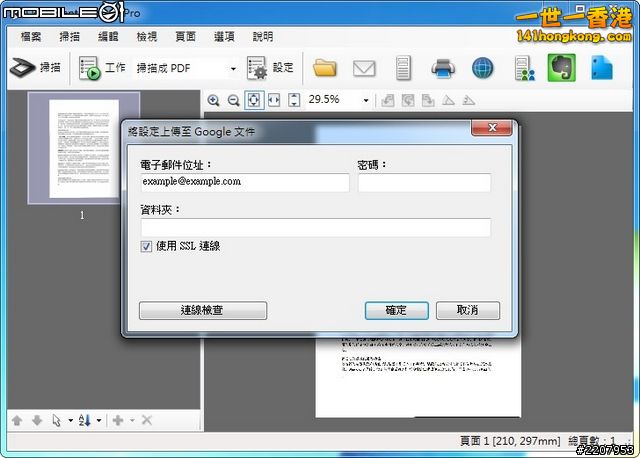640x458 pixels.
Task: Open the save-to-folder icon
Action: 325,68
